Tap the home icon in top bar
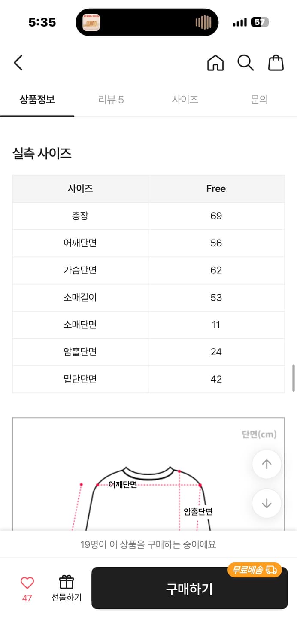The image size is (297, 644). tap(215, 63)
